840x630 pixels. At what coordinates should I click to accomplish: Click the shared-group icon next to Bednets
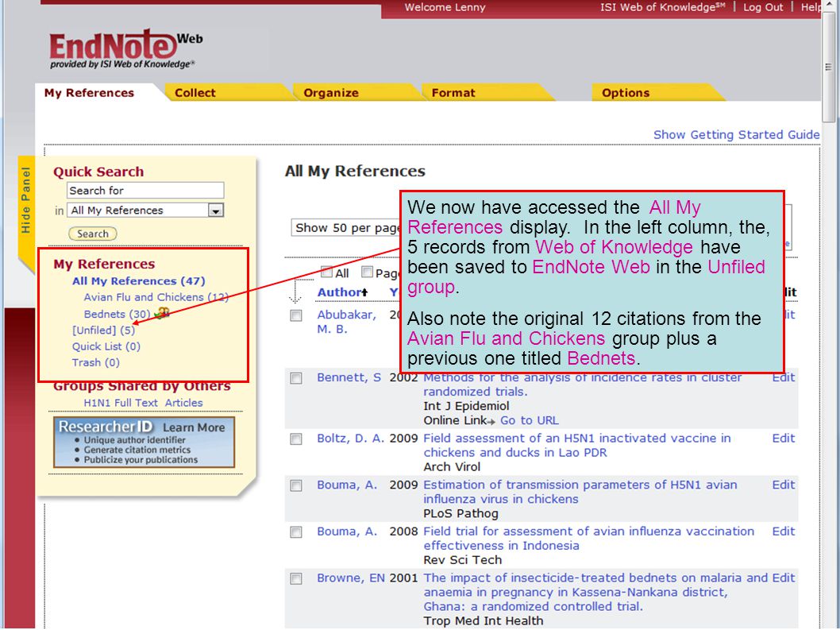click(161, 312)
